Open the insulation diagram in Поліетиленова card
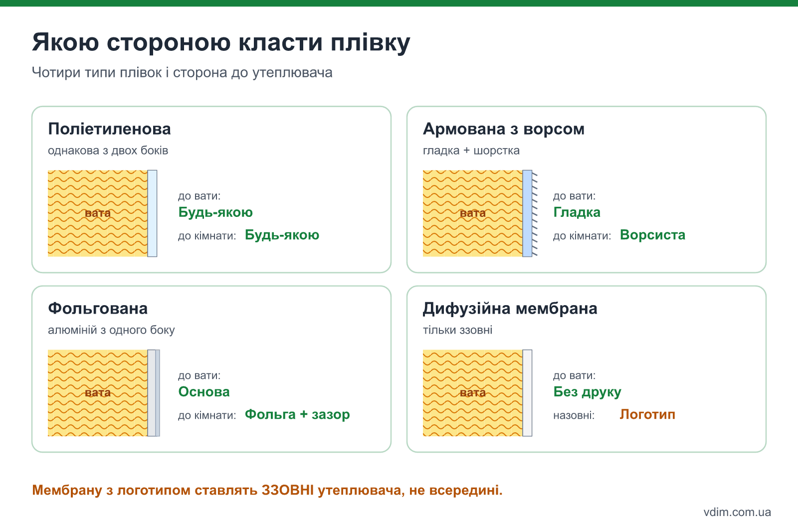Image resolution: width=798 pixels, height=532 pixels. click(x=103, y=213)
